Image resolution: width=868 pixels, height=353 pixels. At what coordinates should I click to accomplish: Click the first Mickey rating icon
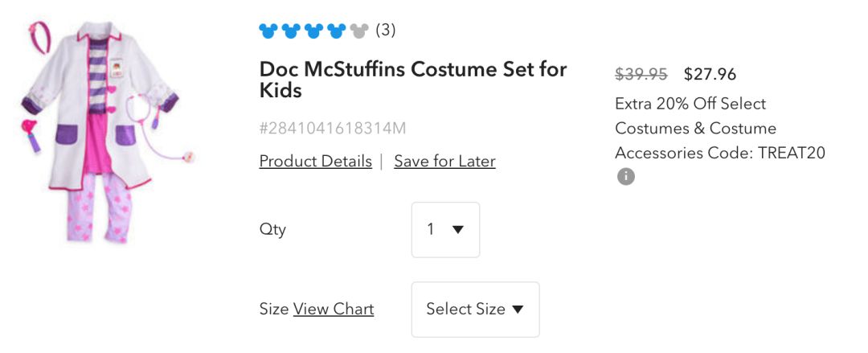268,31
